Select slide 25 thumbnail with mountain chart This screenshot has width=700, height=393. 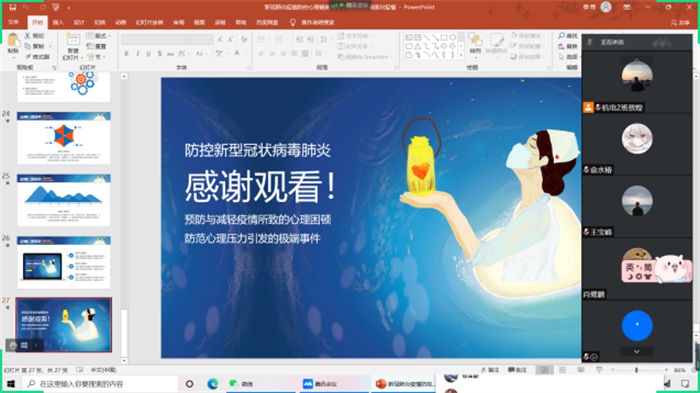pos(63,200)
